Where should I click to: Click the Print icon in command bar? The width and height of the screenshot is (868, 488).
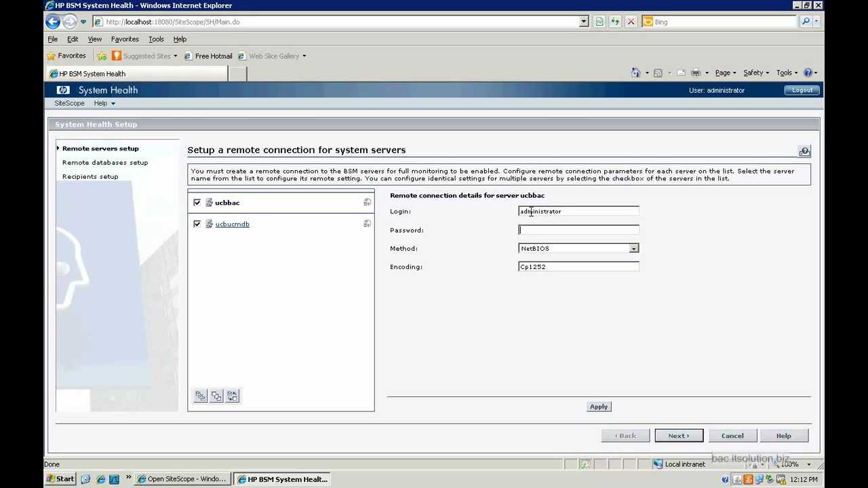click(696, 73)
